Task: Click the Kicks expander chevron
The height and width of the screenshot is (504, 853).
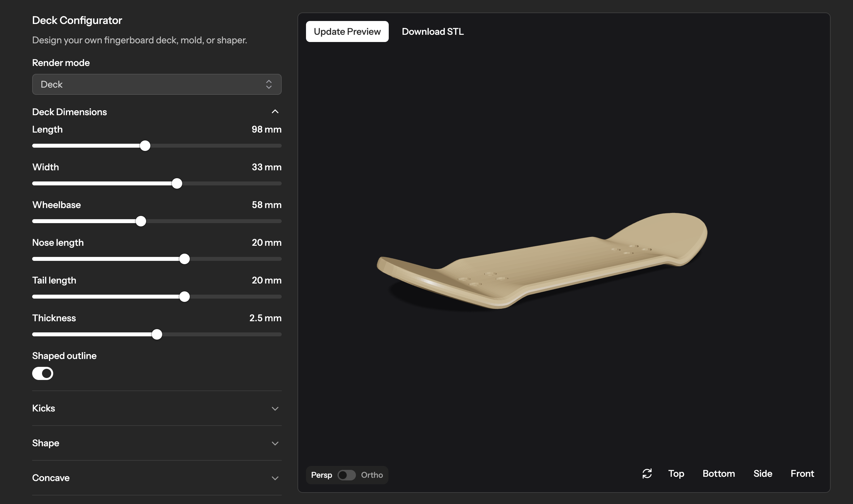Action: (275, 409)
